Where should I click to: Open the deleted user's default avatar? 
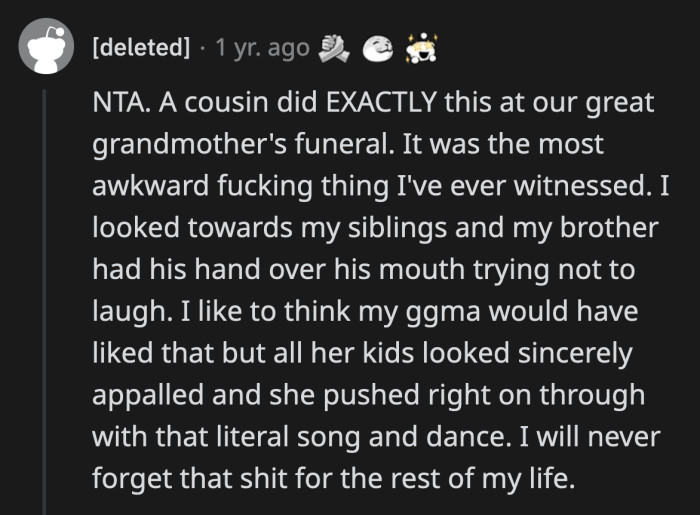pos(46,48)
